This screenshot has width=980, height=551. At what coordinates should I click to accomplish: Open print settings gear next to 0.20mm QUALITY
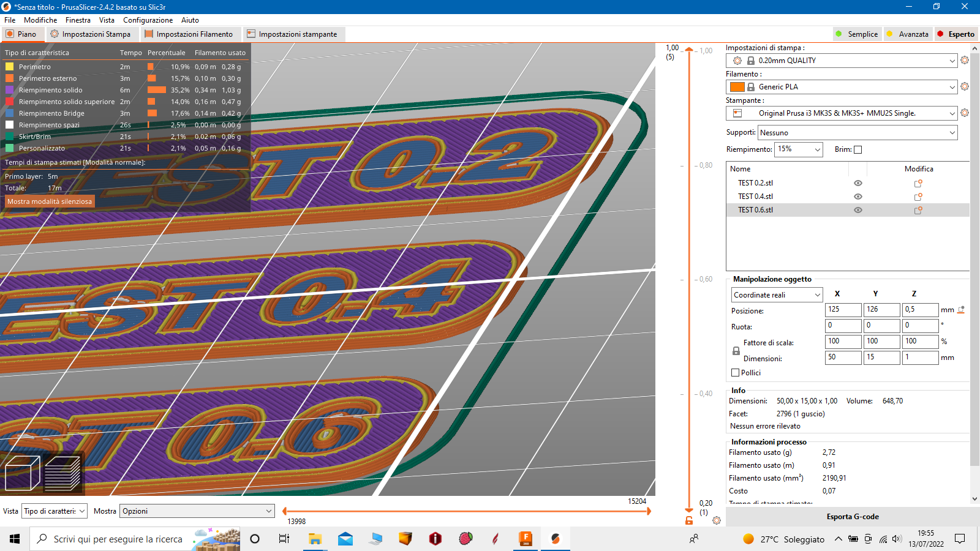[x=965, y=61]
